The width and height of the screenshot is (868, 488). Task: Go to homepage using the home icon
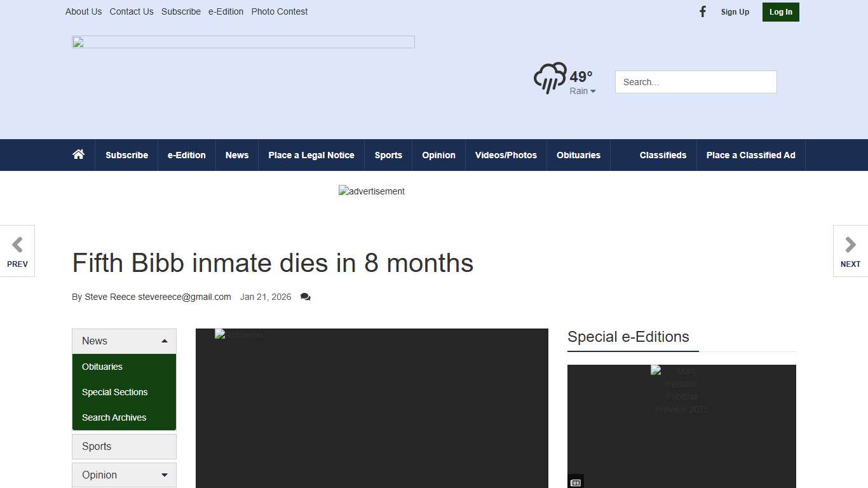(x=78, y=154)
